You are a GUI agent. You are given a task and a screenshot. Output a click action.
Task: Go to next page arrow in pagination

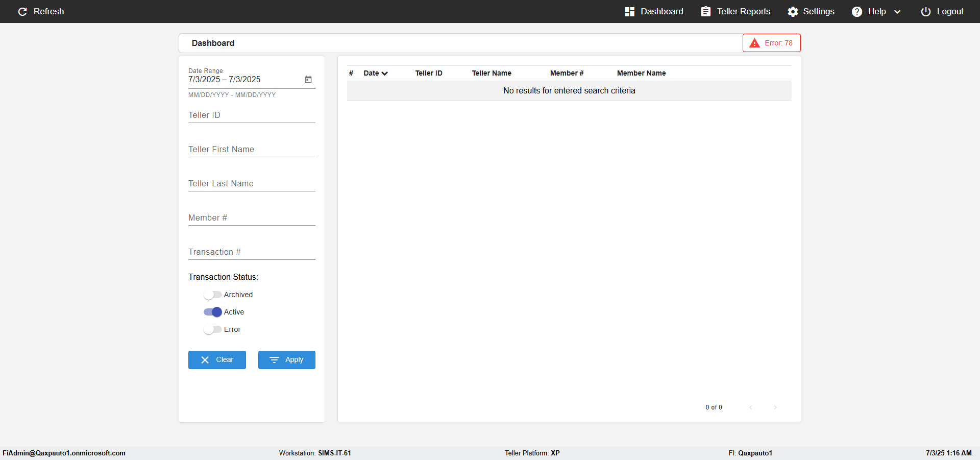click(x=775, y=407)
